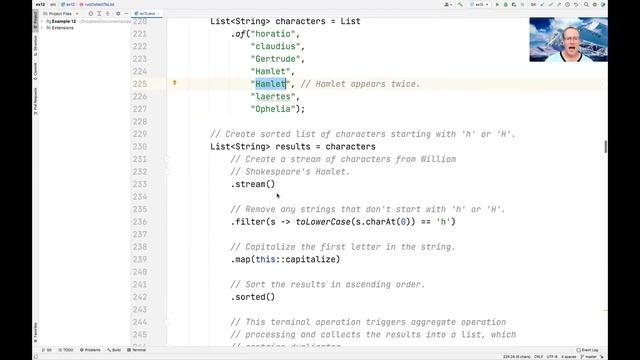Viewport: 640px width, 360px height.
Task: Open the Project Files view dropdown
Action: point(60,14)
